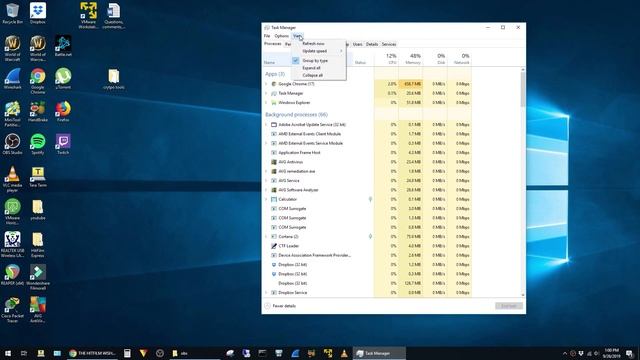The image size is (640, 360).
Task: Open Tera Term desktop shortcut
Action: click(38, 176)
